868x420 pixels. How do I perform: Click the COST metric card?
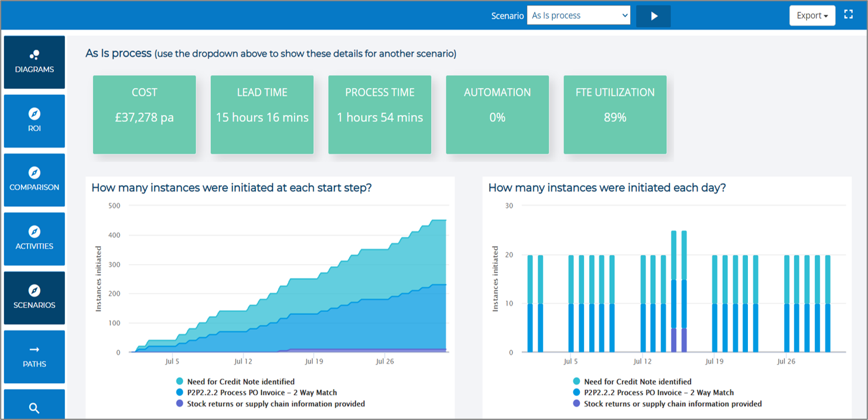click(x=144, y=115)
